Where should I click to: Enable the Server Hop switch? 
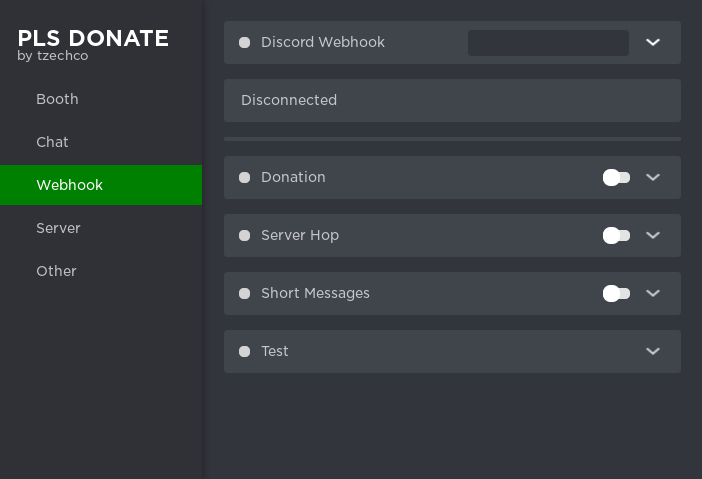(616, 235)
